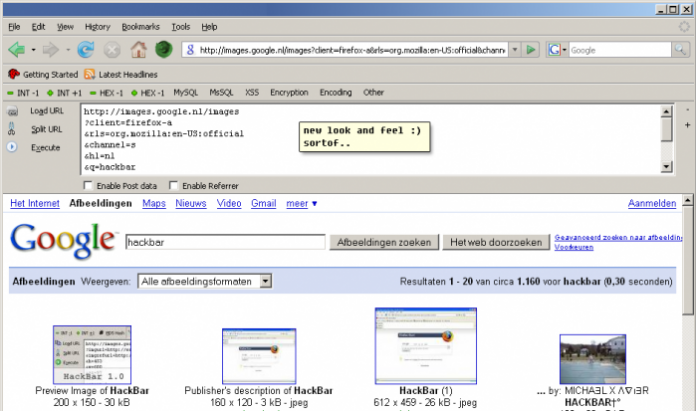Open the Help menu
This screenshot has height=411, width=696.
coord(209,27)
